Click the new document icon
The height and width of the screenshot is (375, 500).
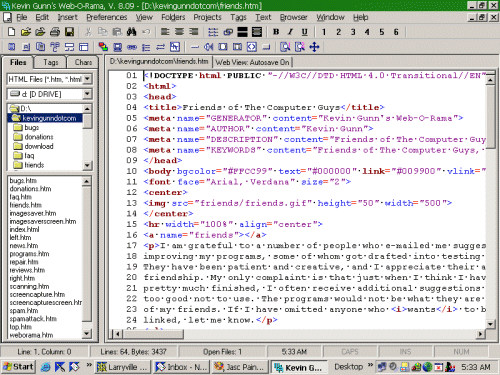(x=11, y=32)
